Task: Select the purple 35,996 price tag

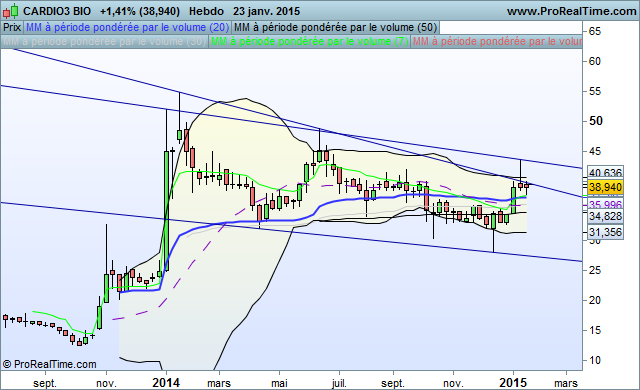Action: pyautogui.click(x=605, y=204)
